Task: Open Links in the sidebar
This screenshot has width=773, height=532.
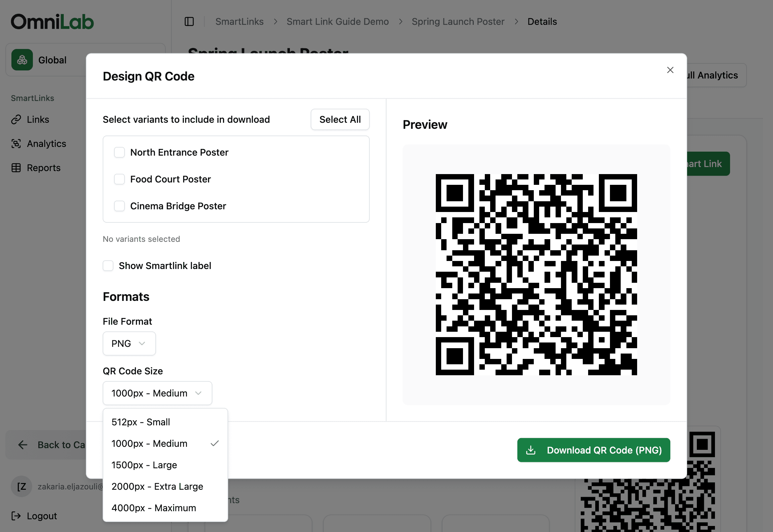Action: [38, 119]
